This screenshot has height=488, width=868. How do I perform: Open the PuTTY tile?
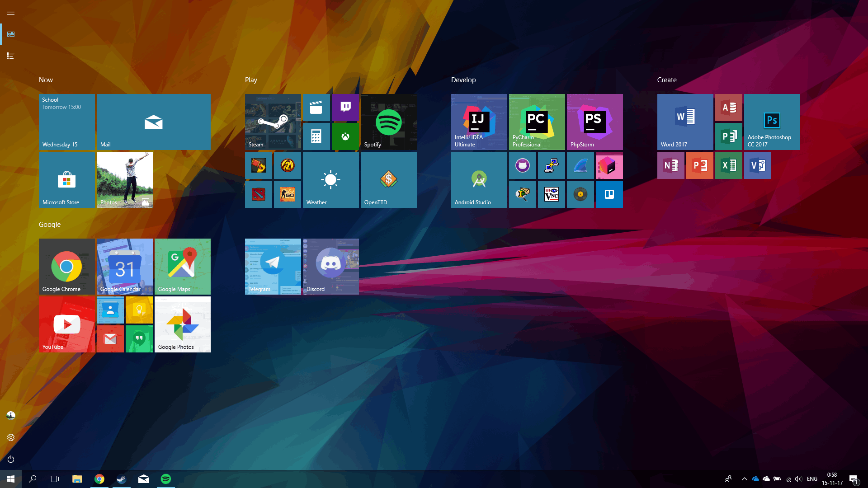pyautogui.click(x=552, y=165)
